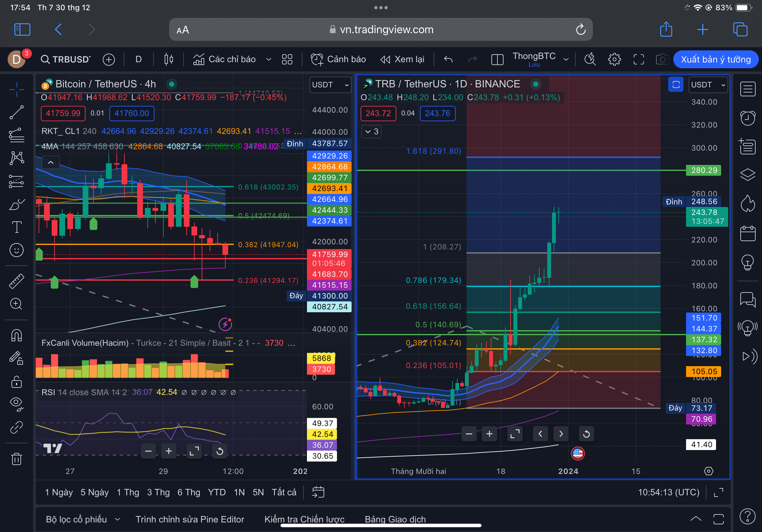Viewport: 762px width, 532px height.
Task: Select the Tất cả date range
Action: tap(284, 492)
